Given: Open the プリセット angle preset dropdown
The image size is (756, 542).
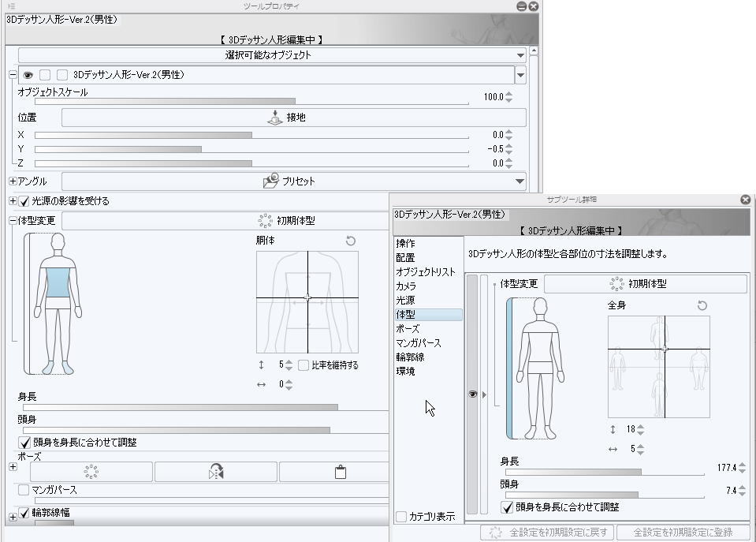Looking at the screenshot, I should click(293, 181).
